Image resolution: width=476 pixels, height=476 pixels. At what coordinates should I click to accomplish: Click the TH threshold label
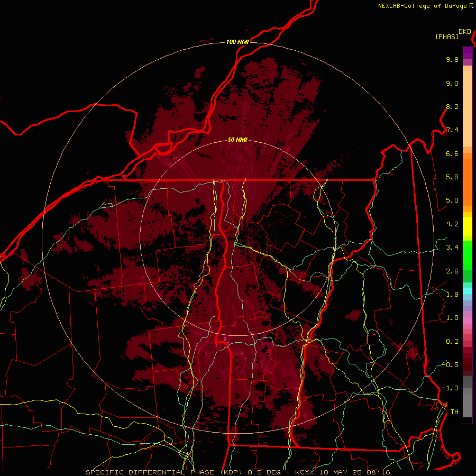(x=454, y=412)
